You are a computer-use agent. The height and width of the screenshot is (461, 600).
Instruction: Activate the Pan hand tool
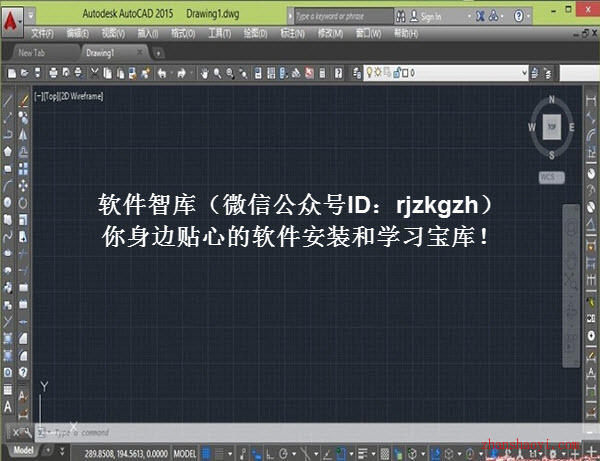pyautogui.click(x=204, y=73)
